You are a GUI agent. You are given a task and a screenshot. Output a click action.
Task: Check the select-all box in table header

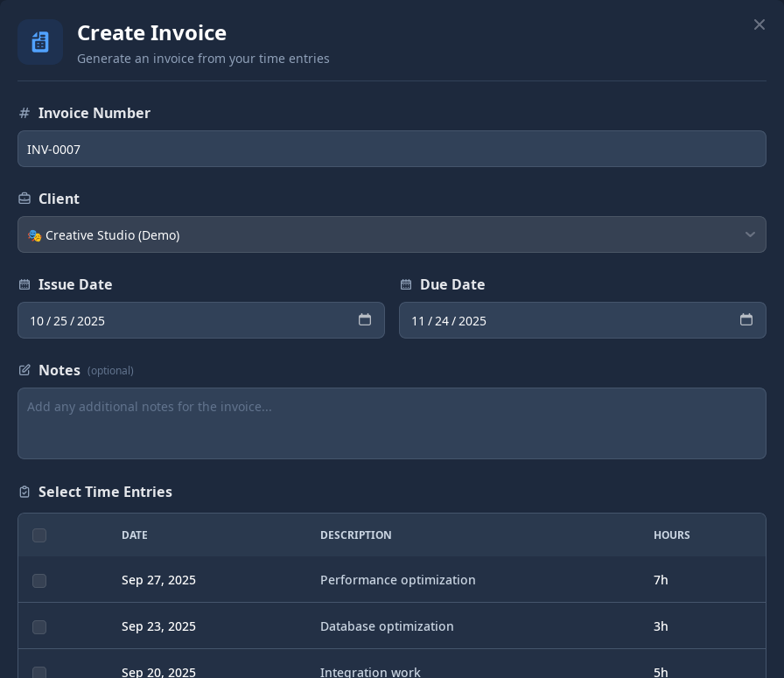pyautogui.click(x=39, y=535)
